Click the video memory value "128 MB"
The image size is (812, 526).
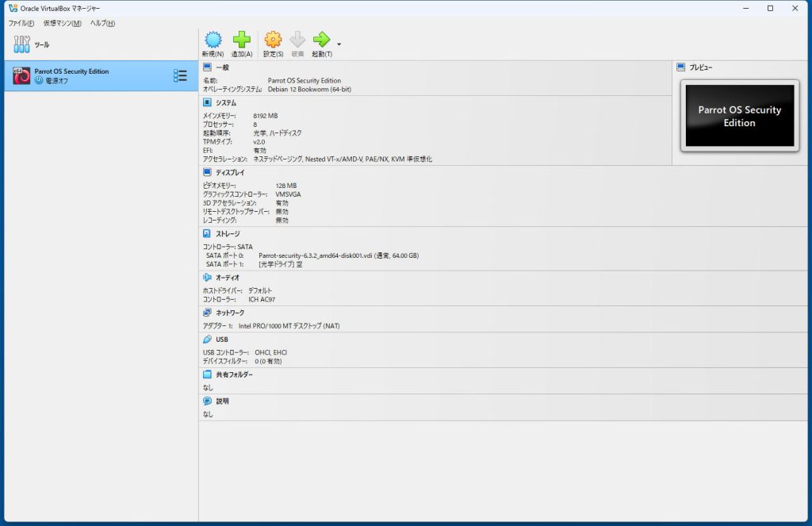(x=285, y=186)
